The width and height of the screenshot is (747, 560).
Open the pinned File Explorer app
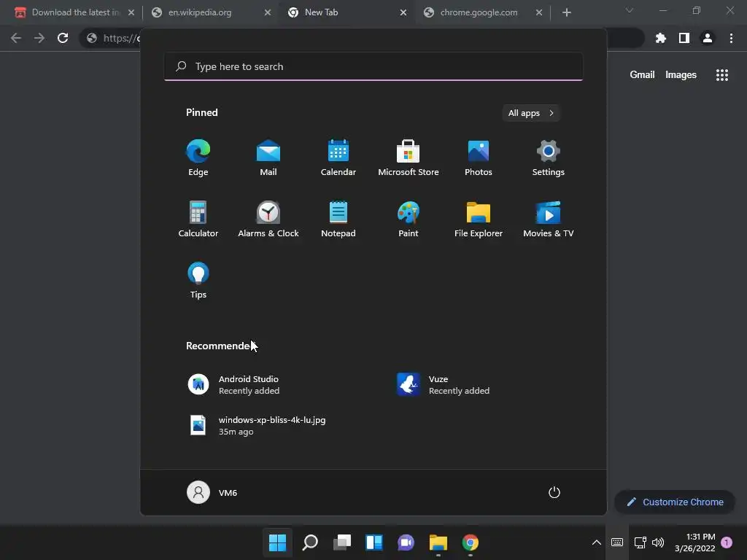click(x=479, y=219)
